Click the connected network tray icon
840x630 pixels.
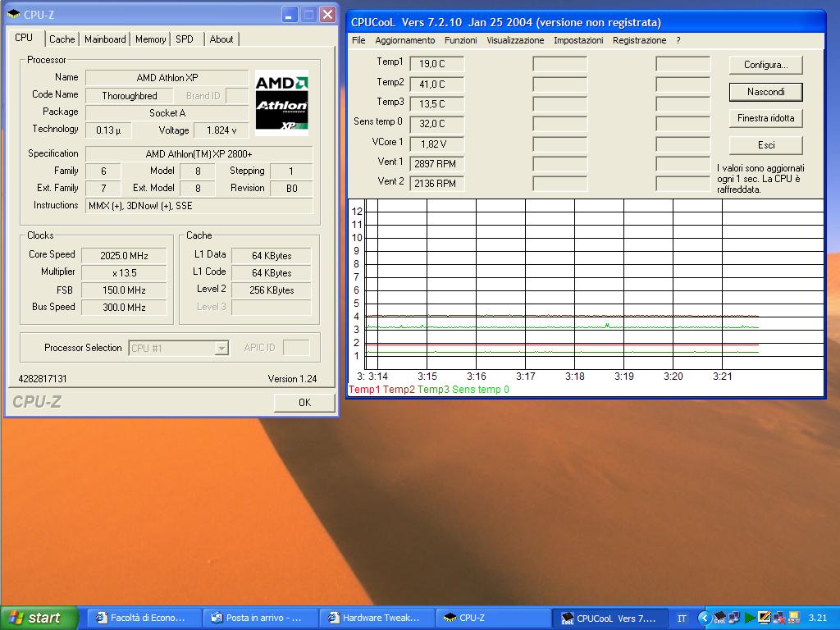(x=734, y=619)
